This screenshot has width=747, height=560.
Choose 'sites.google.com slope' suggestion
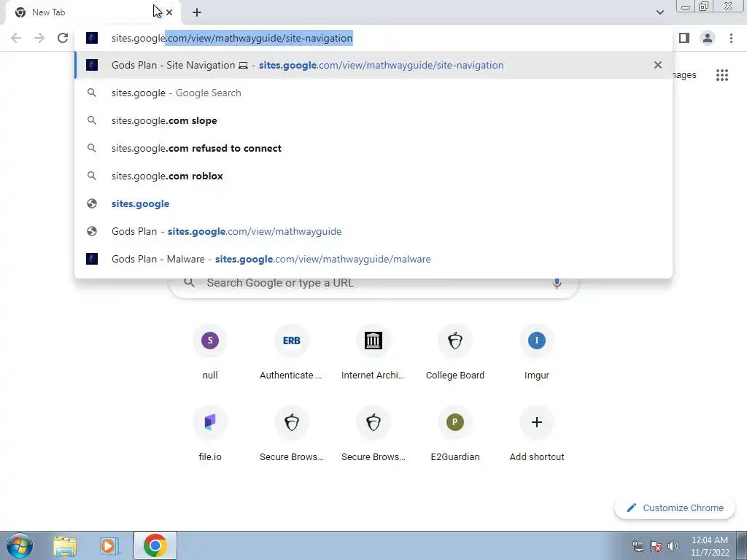(x=373, y=120)
